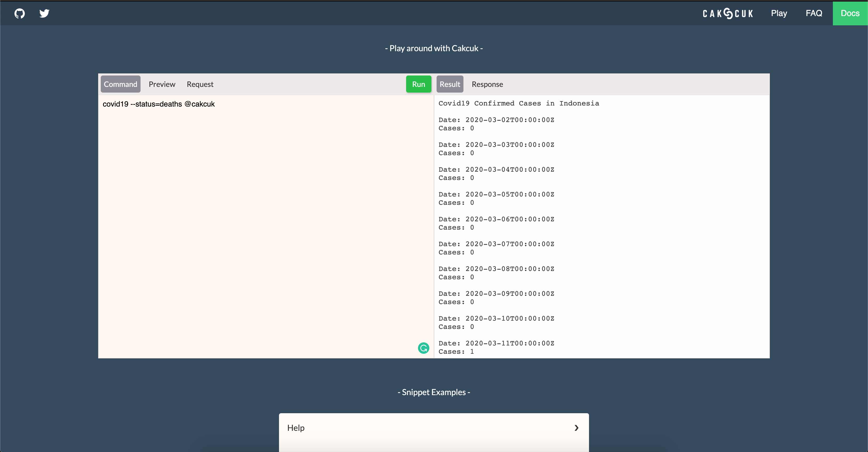Open the Docs page
This screenshot has width=868, height=452.
tap(850, 13)
